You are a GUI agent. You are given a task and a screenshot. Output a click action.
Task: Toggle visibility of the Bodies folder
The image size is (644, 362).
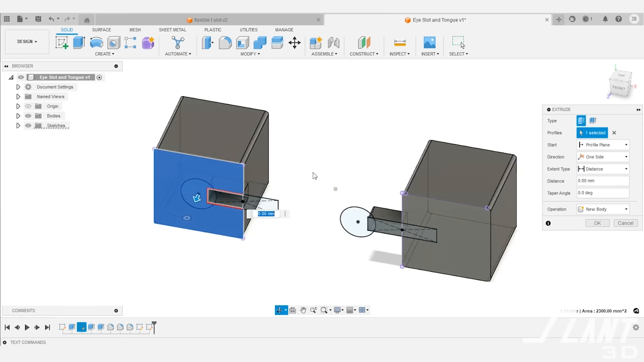[x=28, y=116]
